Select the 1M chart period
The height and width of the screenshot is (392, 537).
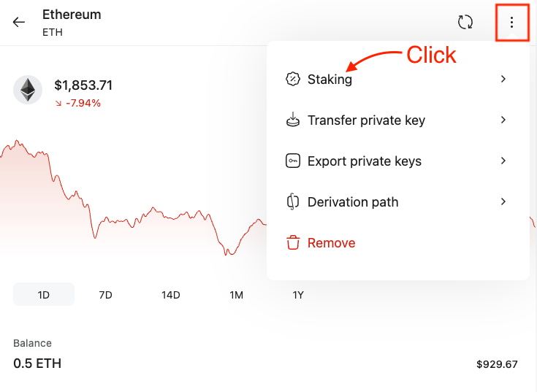236,295
